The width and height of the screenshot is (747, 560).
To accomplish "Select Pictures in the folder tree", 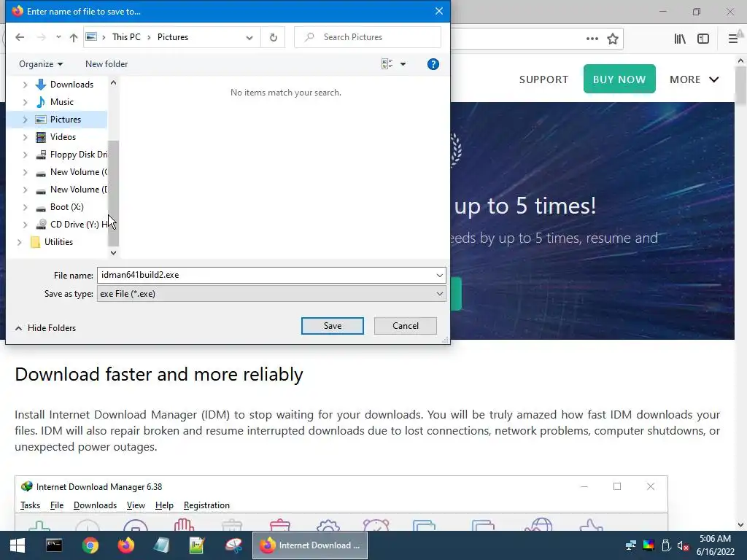I will coord(65,120).
